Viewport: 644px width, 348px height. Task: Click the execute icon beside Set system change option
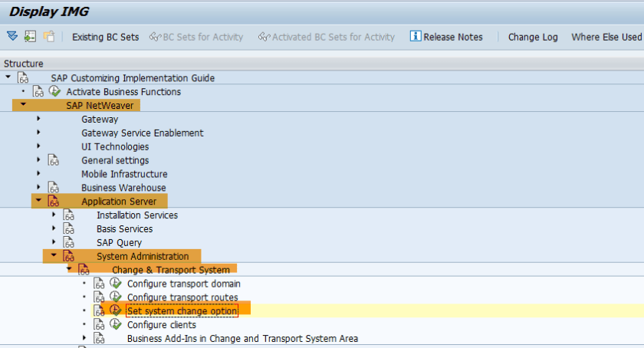click(115, 310)
